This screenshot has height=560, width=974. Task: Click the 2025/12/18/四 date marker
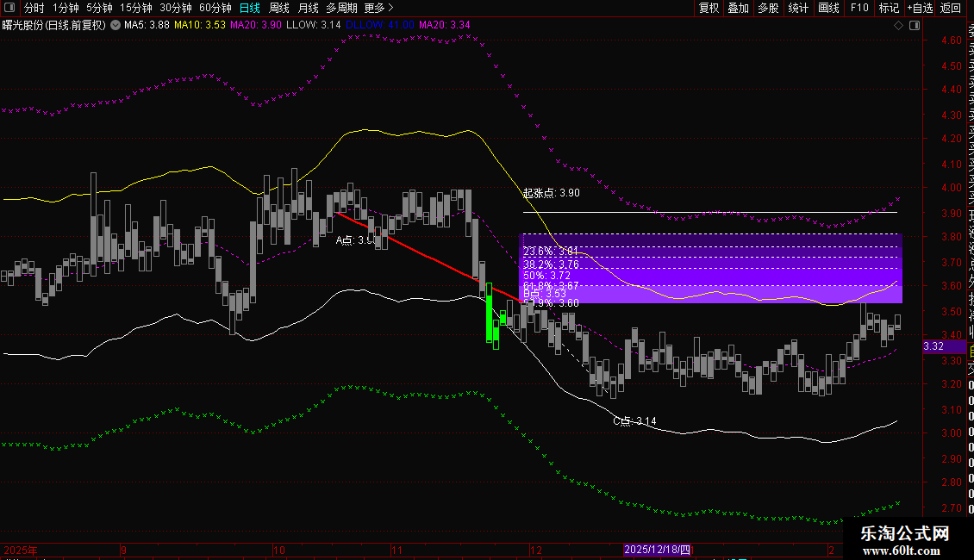657,550
